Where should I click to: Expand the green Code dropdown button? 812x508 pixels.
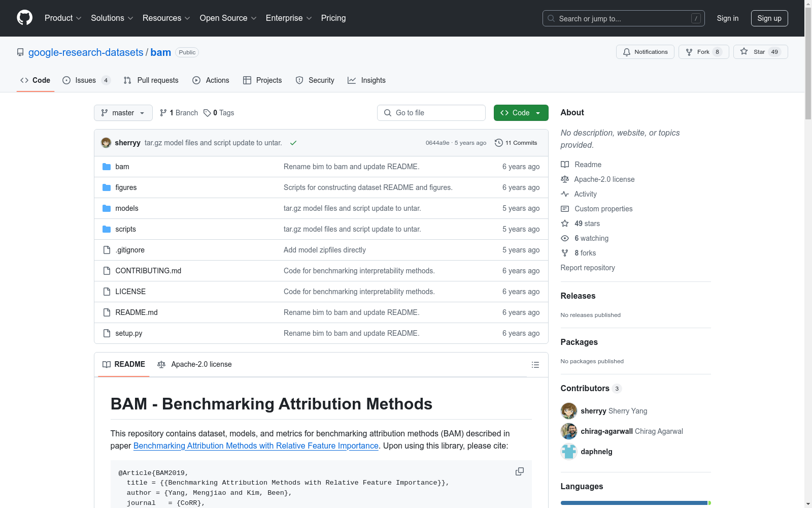(x=521, y=113)
